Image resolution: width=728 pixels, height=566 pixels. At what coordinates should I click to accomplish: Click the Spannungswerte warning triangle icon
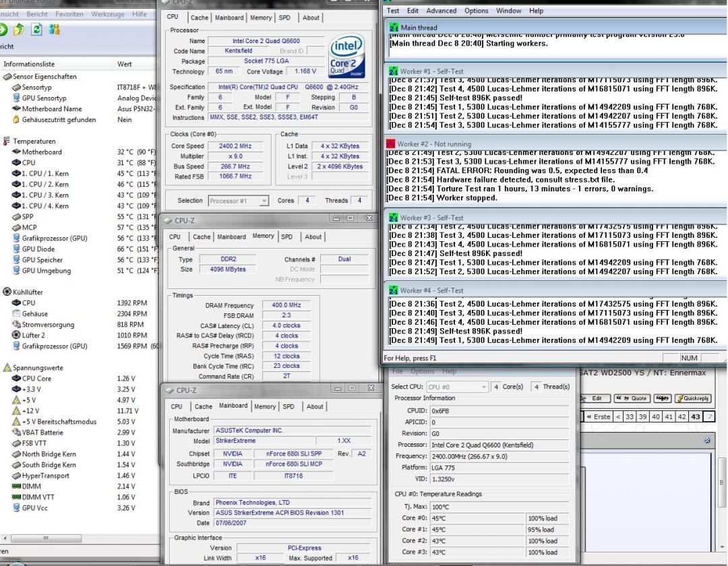coord(7,367)
